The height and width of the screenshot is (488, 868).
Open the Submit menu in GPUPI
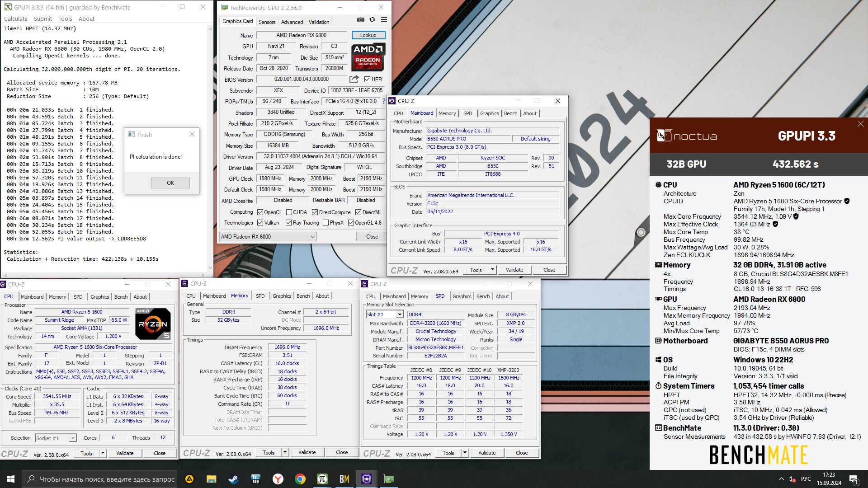(43, 19)
